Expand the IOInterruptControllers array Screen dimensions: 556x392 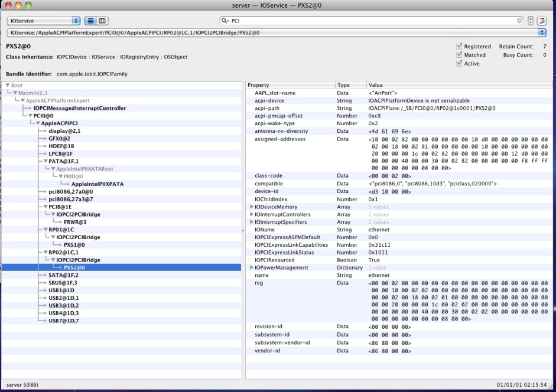coord(251,214)
